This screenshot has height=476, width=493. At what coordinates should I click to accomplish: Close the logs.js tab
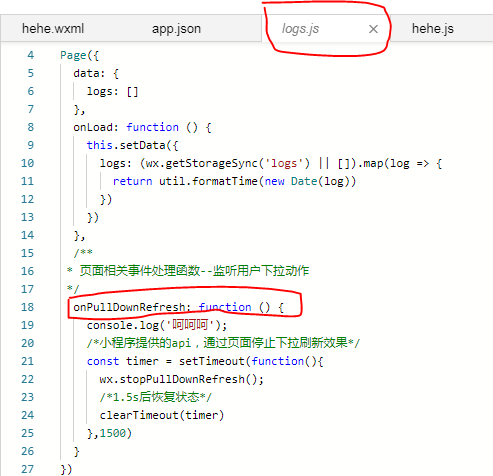tap(373, 29)
